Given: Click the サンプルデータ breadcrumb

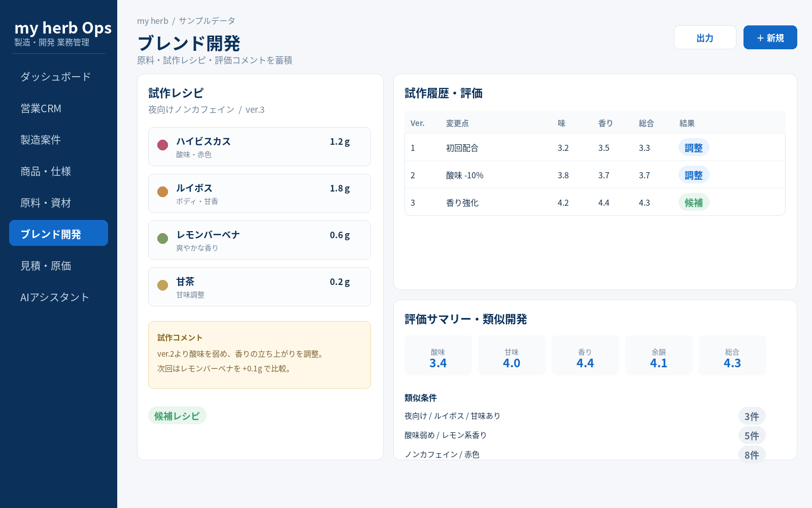Looking at the screenshot, I should pyautogui.click(x=207, y=21).
